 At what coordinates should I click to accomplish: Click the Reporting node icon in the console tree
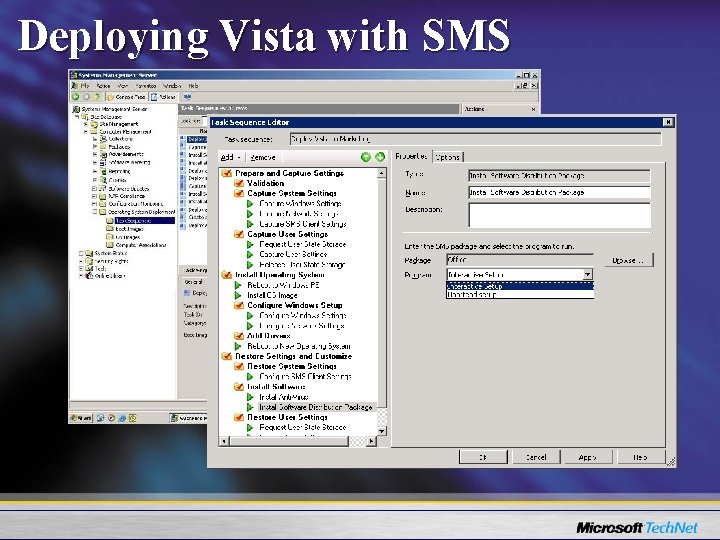(103, 171)
